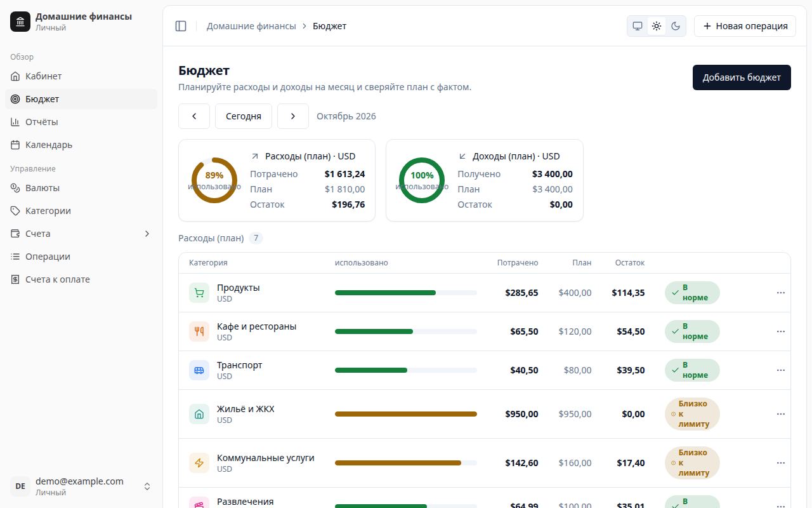Click the Продукты shopping cart icon
Viewport: 812px width, 508px height.
coord(199,293)
